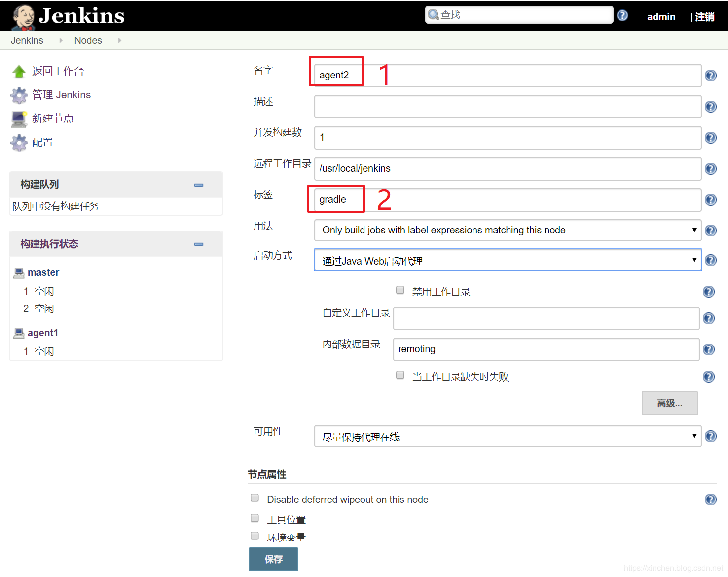Open help for Disable deferred wipeout option

[x=711, y=500]
